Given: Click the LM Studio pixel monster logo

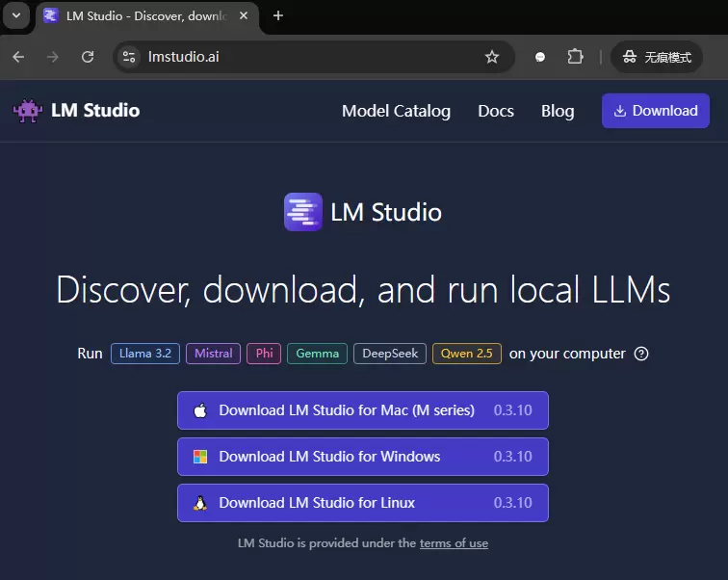Looking at the screenshot, I should tap(28, 111).
